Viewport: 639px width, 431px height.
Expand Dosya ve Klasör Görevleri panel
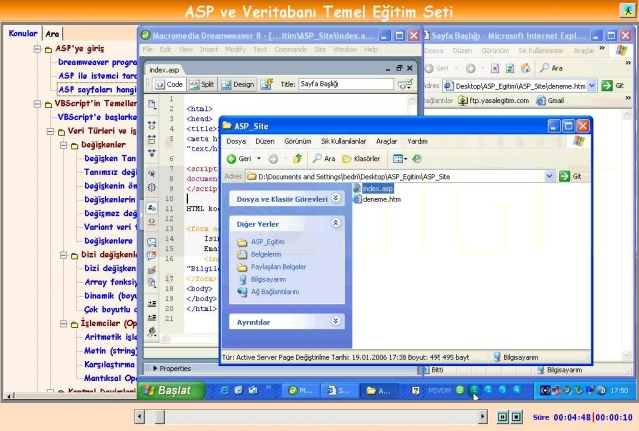tap(335, 198)
